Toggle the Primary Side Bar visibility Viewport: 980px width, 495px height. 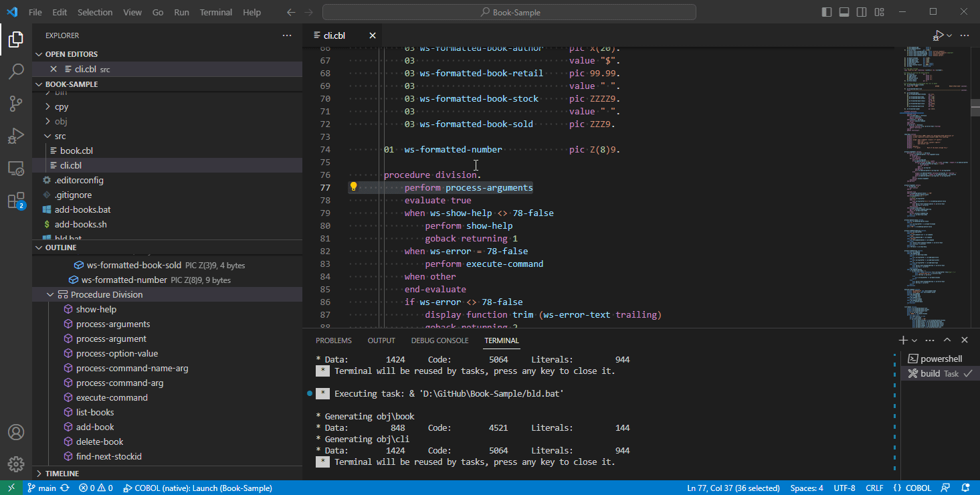coord(827,11)
